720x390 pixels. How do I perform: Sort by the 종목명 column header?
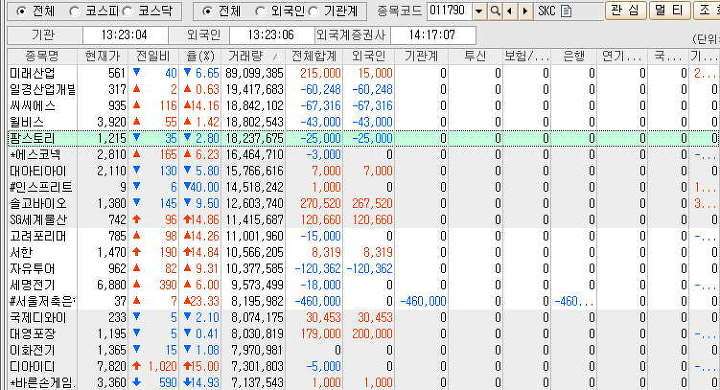point(43,57)
